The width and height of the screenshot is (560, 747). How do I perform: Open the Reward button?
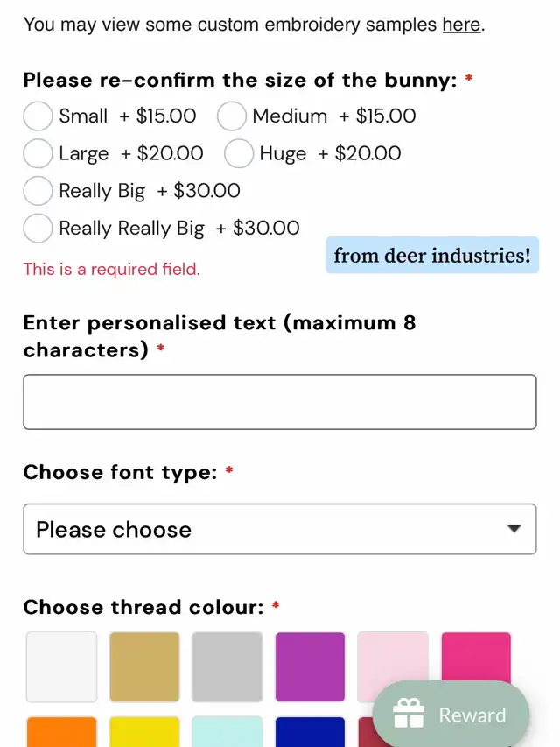[x=451, y=715]
